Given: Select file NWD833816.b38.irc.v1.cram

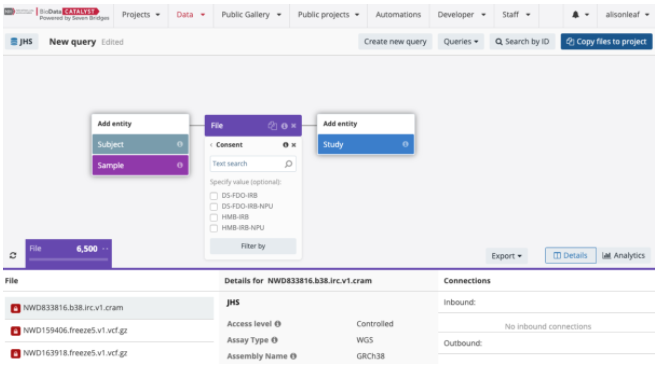Looking at the screenshot, I should (109, 308).
